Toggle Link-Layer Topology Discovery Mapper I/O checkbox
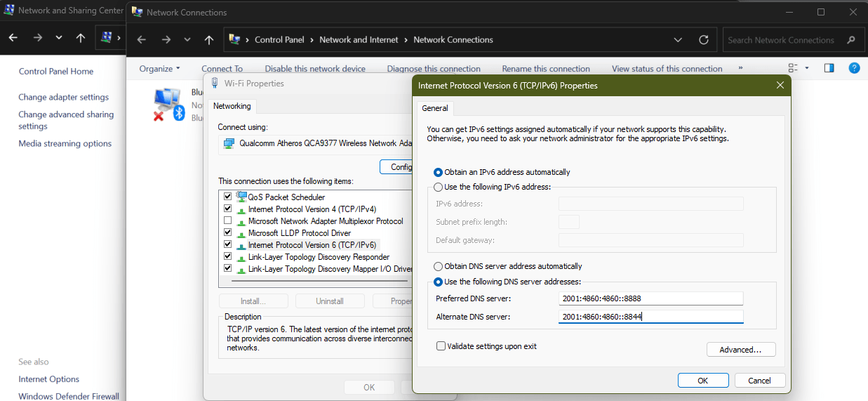 pos(227,269)
